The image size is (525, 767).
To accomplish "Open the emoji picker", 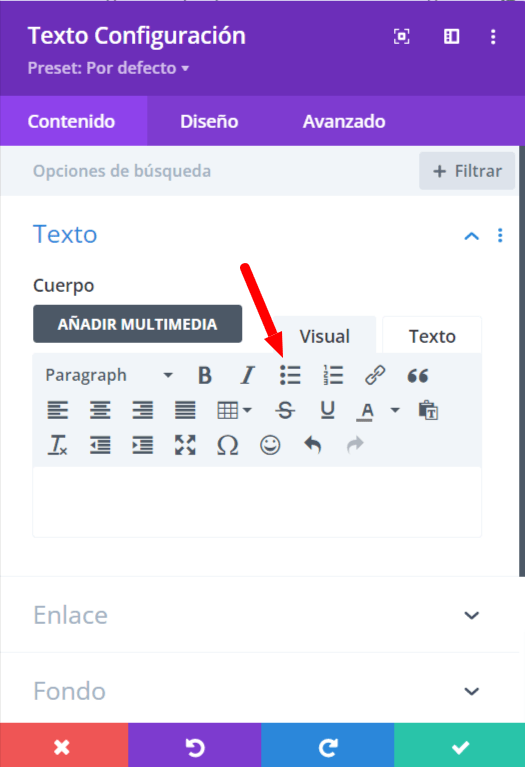I will (270, 445).
